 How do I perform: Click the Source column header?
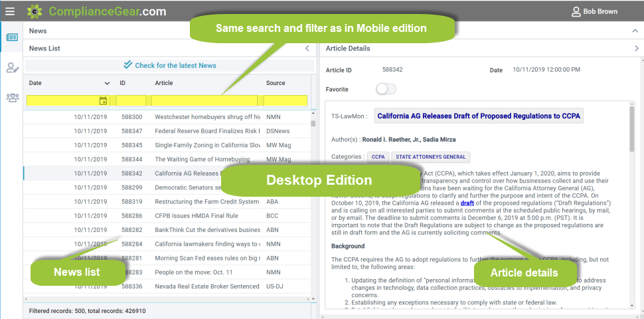pyautogui.click(x=276, y=83)
